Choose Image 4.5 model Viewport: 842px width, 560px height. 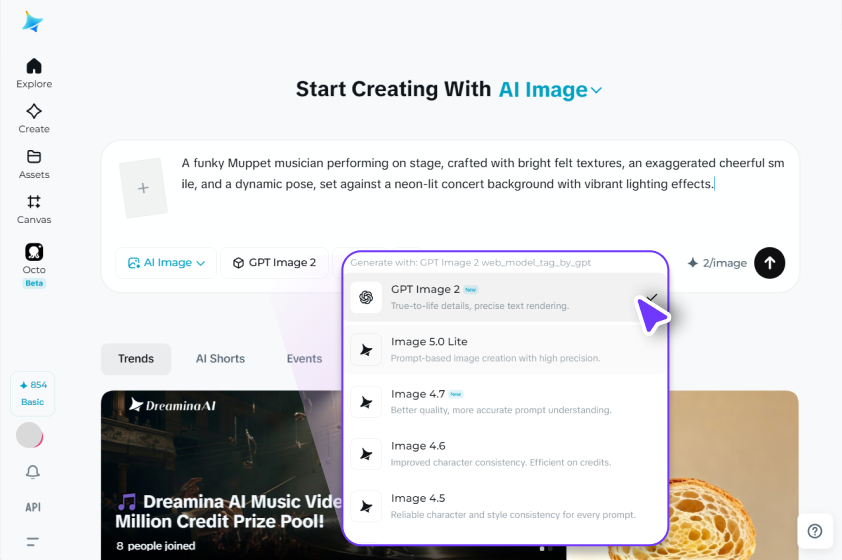(505, 506)
